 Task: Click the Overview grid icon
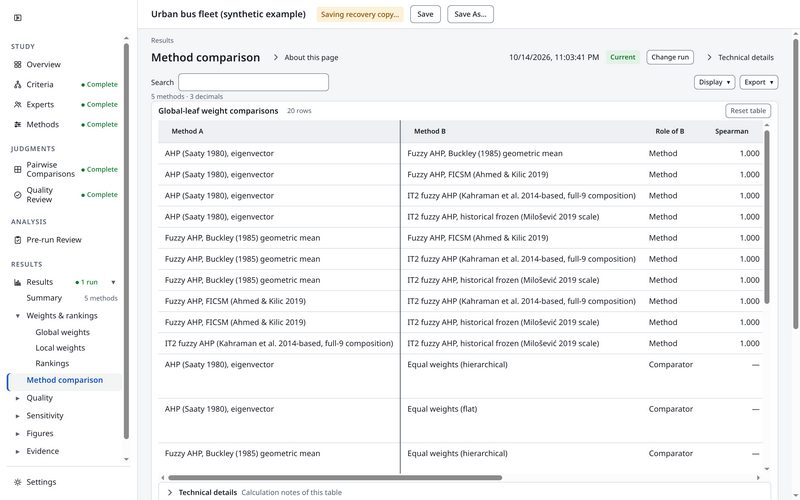[x=18, y=65]
